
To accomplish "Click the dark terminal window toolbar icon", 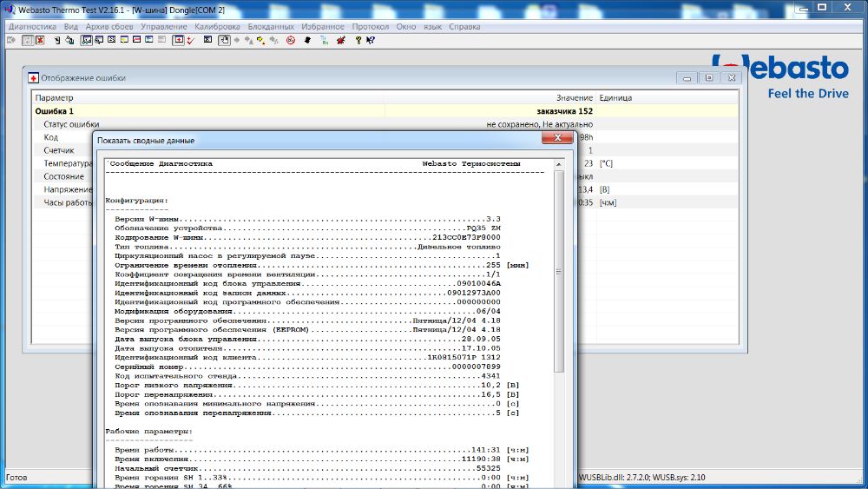I will pyautogui.click(x=207, y=40).
